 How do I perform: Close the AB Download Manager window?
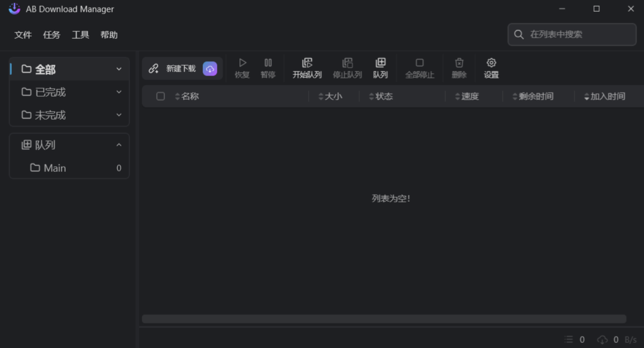[x=631, y=9]
